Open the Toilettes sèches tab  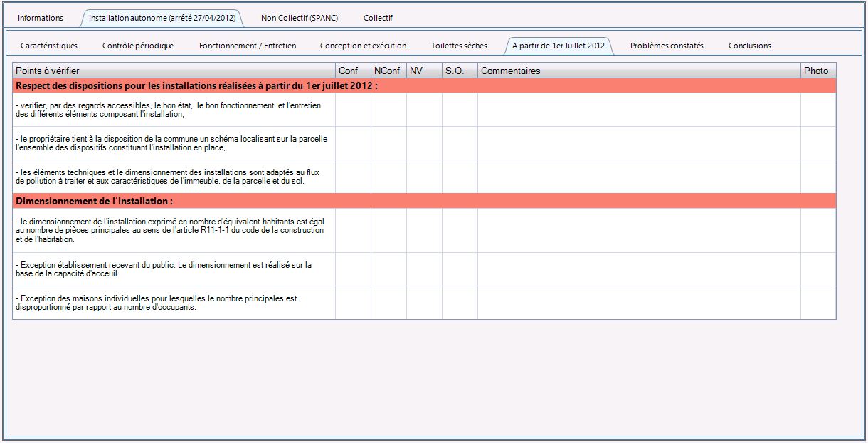tap(459, 46)
